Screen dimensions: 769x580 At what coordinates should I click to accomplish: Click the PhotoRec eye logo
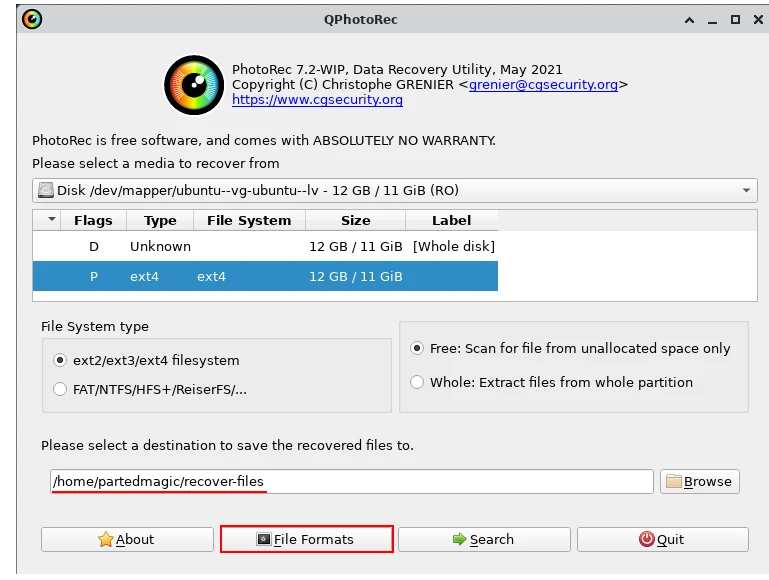point(194,85)
